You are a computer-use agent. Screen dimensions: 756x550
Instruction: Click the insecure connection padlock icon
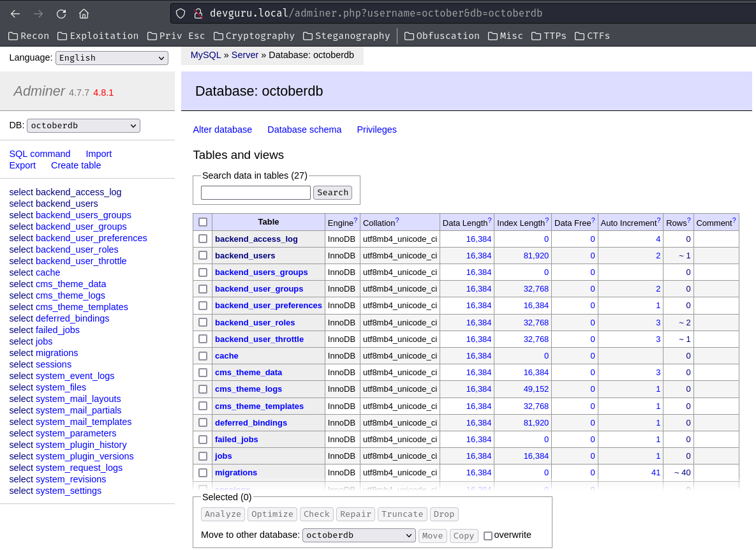point(198,13)
